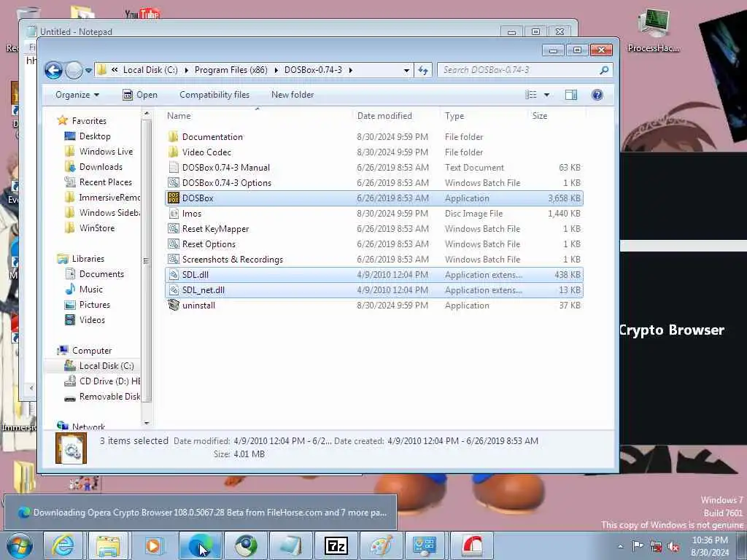Click the refresh button beside the address bar
The height and width of the screenshot is (560, 747).
(x=423, y=71)
